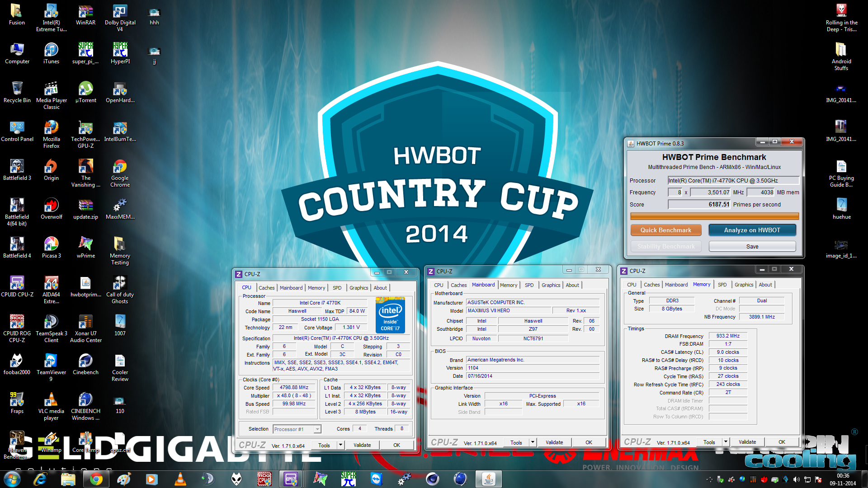The image size is (868, 488).
Task: Select the Fraps desktop icon
Action: click(17, 403)
